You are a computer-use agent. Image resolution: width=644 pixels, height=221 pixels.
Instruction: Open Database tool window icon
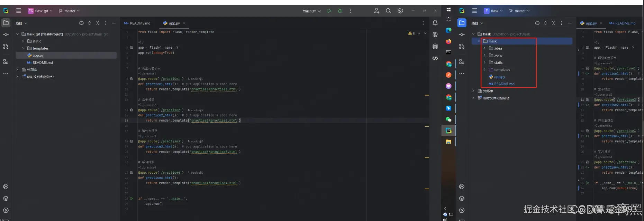pyautogui.click(x=435, y=46)
